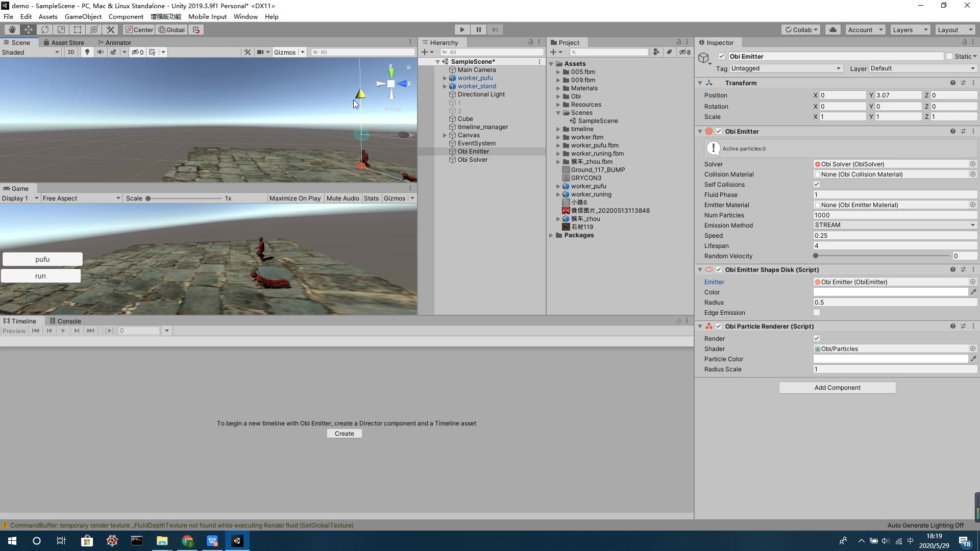Click the Add Component button
Image resolution: width=980 pixels, height=551 pixels.
point(837,388)
